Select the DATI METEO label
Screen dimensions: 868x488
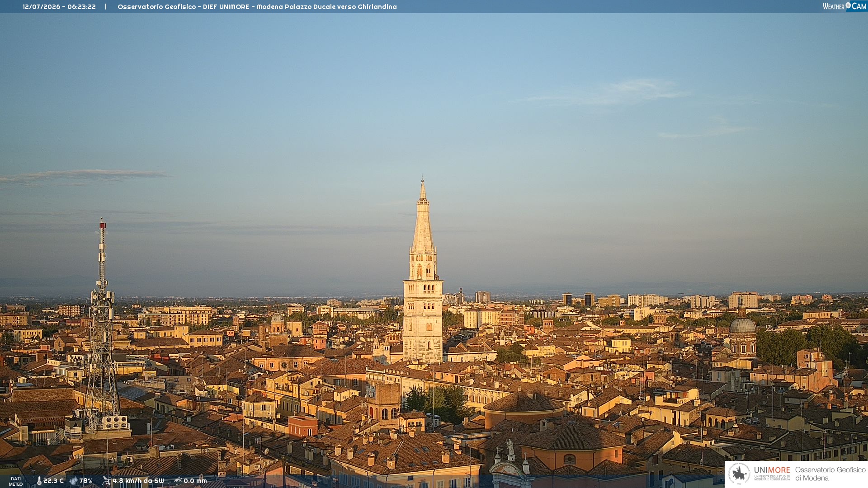point(16,482)
